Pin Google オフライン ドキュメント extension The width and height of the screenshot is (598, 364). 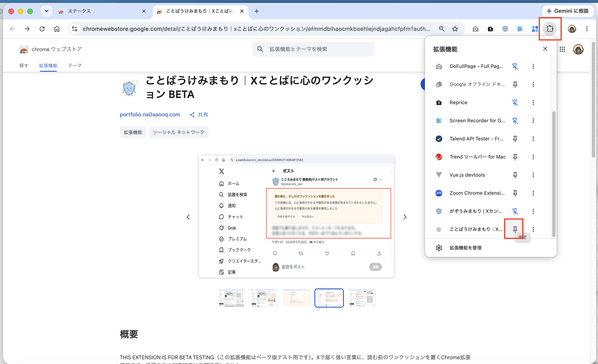click(515, 84)
